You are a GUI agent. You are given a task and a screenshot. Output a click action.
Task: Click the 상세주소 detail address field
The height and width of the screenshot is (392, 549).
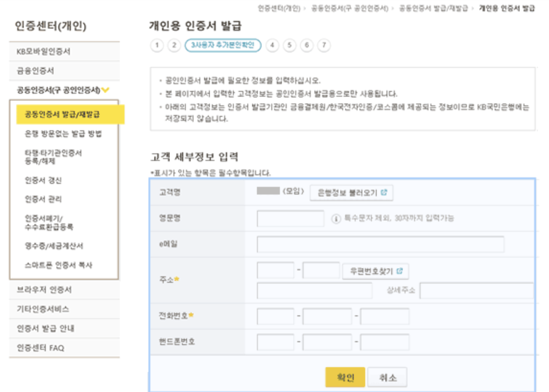476,291
